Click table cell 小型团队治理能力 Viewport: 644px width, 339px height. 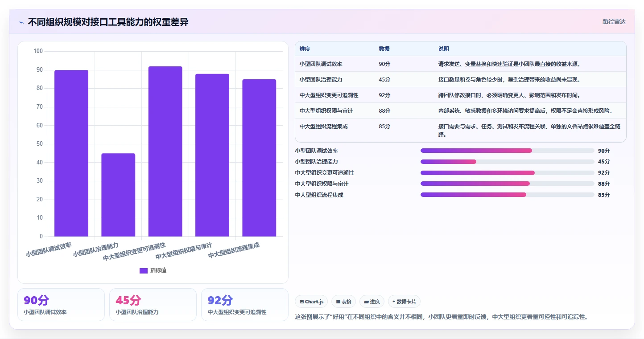pos(321,79)
